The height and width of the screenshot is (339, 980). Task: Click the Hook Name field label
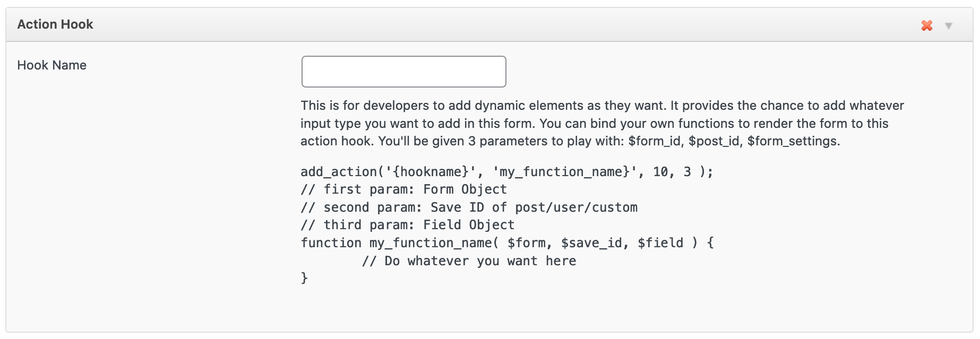point(51,65)
